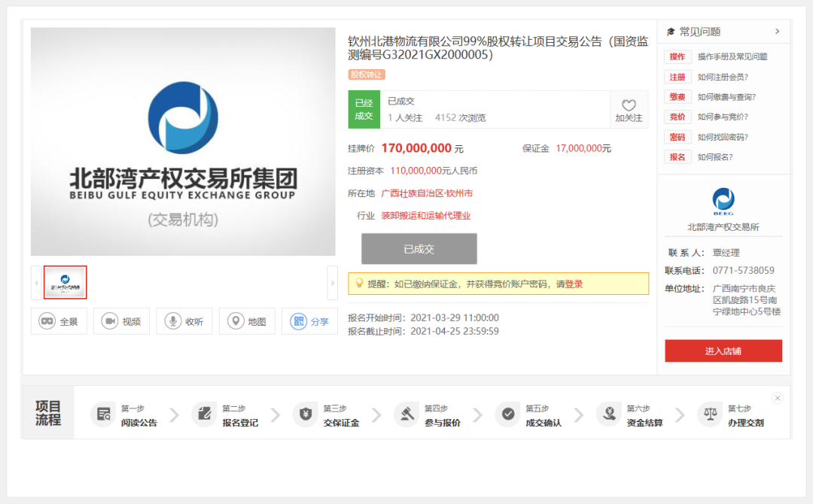Click the deposit amount 17,000,000元
The width and height of the screenshot is (813, 504).
[583, 149]
